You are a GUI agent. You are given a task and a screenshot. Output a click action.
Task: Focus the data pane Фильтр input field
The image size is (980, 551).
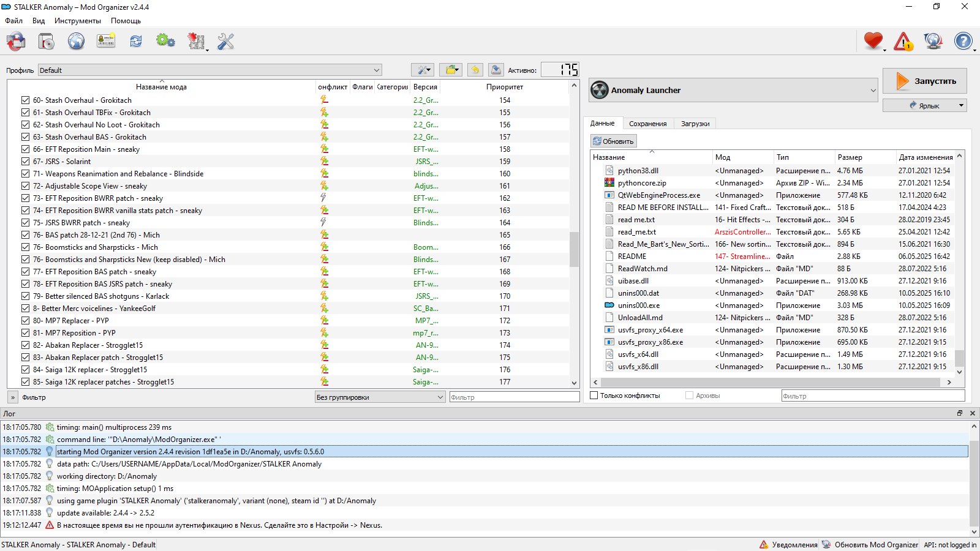873,395
